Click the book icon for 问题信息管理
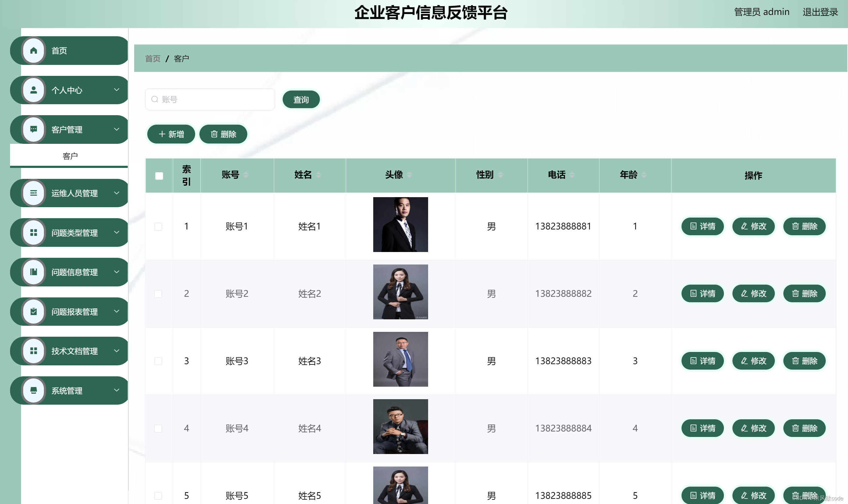Screen dimensions: 848x504 pos(33,272)
